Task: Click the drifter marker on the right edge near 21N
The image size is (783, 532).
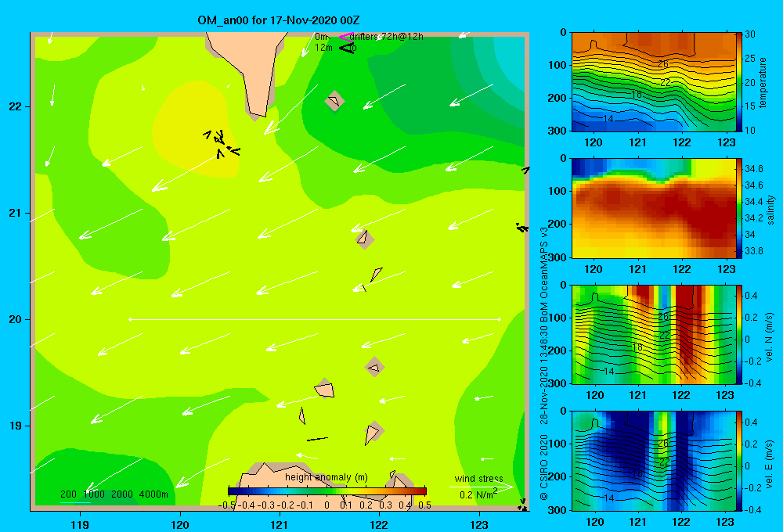Action: [521, 228]
